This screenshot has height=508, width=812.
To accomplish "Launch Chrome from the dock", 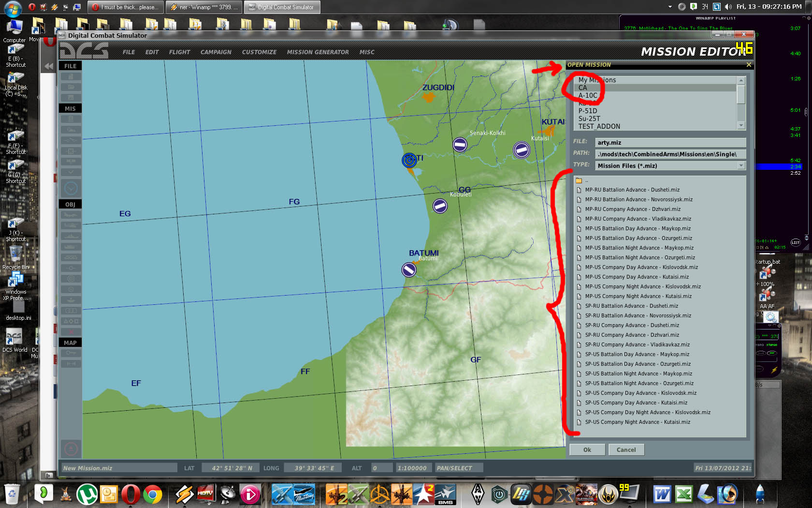I will (153, 494).
